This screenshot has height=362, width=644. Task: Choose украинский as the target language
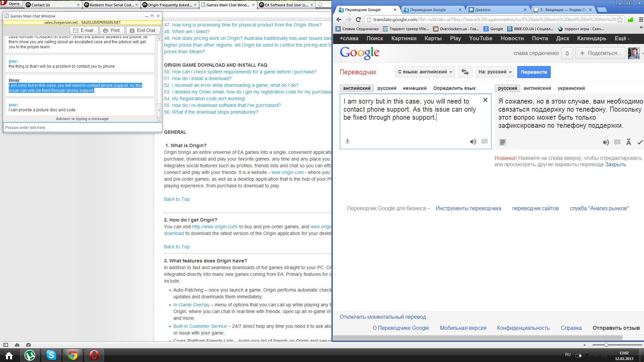571,88
